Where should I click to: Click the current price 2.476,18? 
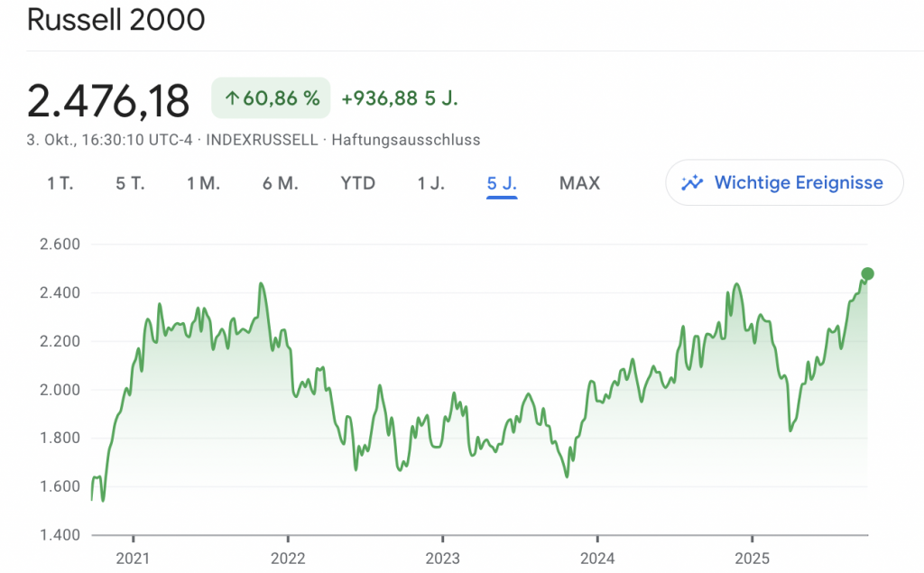point(108,100)
